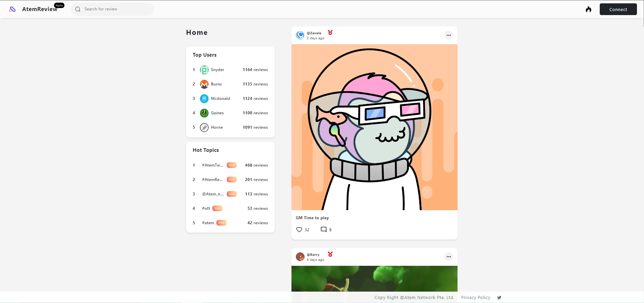Screen dimensions: 644x303
Task: Click the @Barry username
Action: tap(313, 255)
